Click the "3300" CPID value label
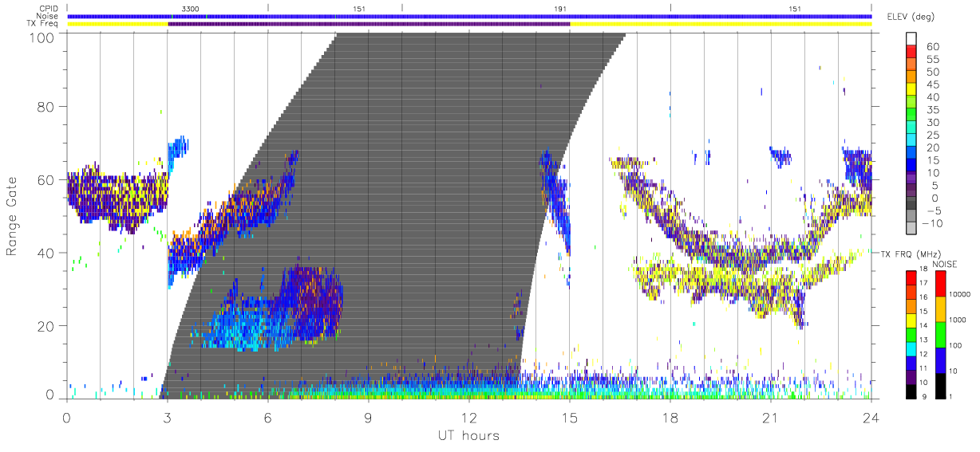 coord(190,8)
